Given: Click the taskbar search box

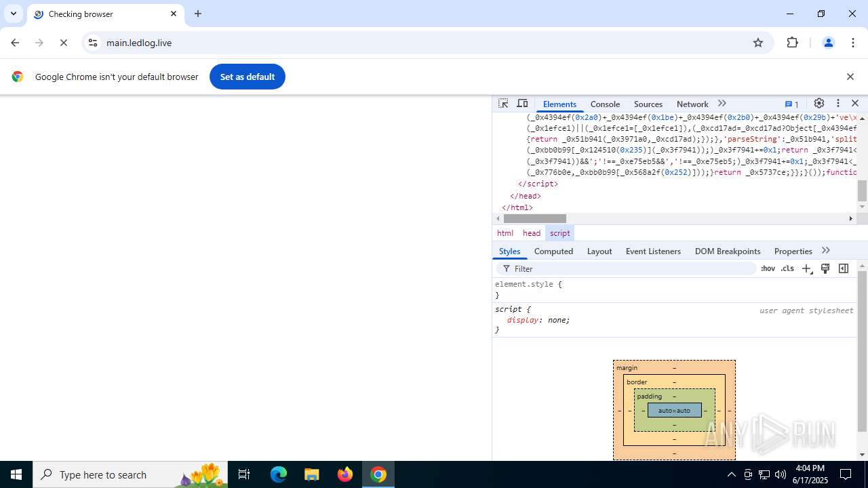Looking at the screenshot, I should pos(130,474).
